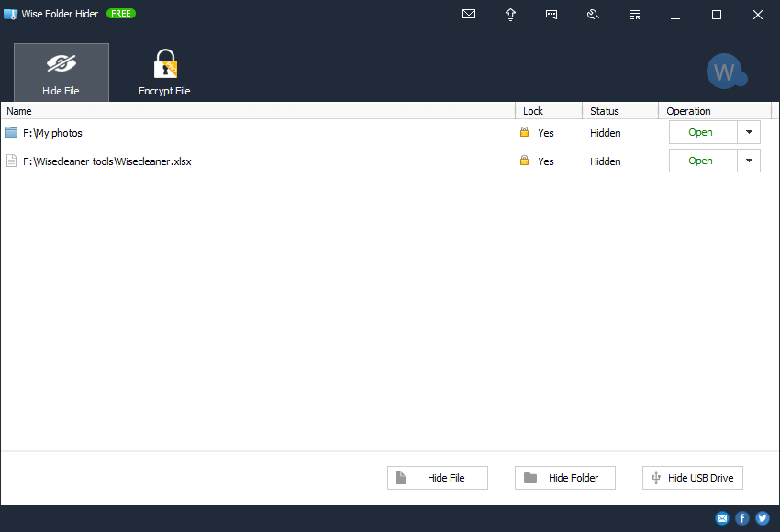
Task: Sort by the Lock column header
Action: pos(549,111)
